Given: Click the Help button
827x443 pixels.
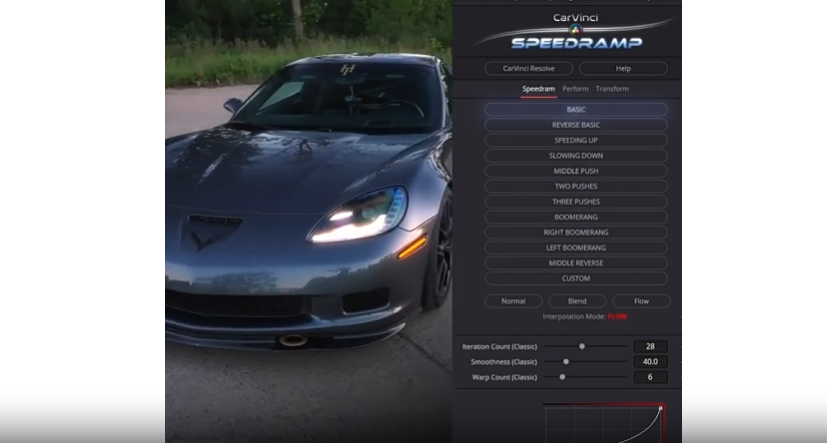Looking at the screenshot, I should pyautogui.click(x=623, y=69).
